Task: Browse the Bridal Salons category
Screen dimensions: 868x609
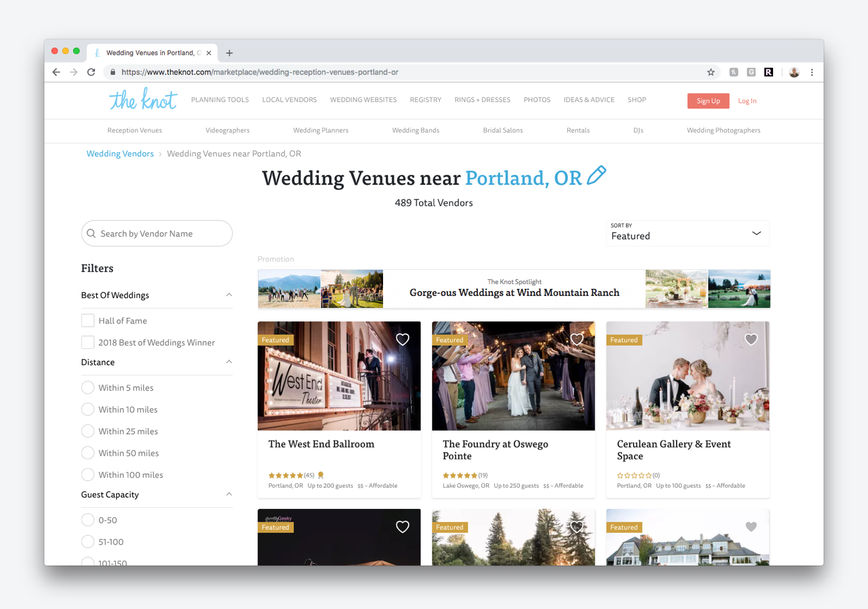Action: click(x=503, y=130)
